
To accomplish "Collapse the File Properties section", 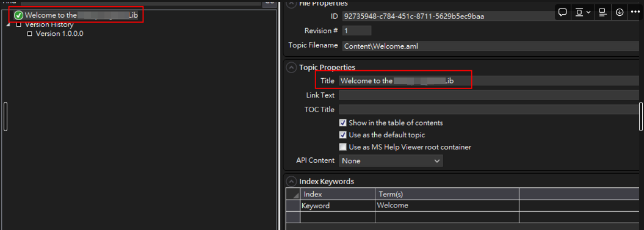I will [291, 3].
